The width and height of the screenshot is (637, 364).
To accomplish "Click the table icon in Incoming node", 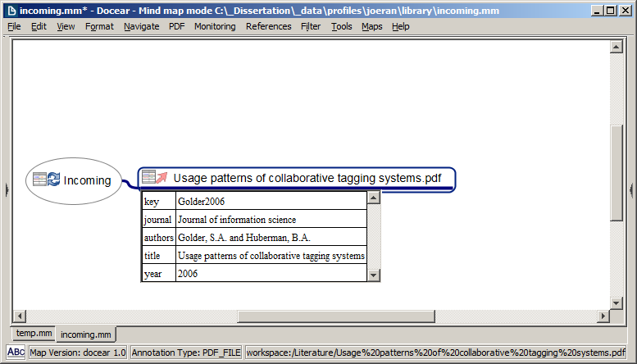I will [x=40, y=180].
